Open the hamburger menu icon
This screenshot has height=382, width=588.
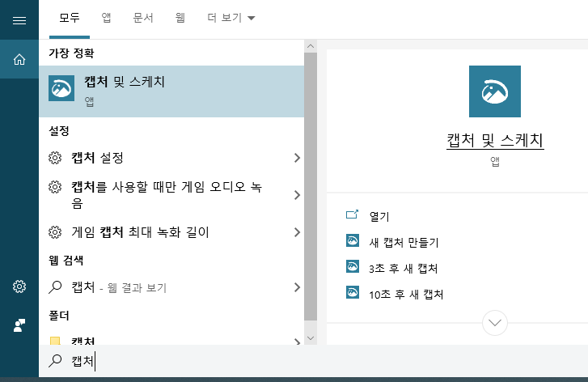pyautogui.click(x=19, y=20)
